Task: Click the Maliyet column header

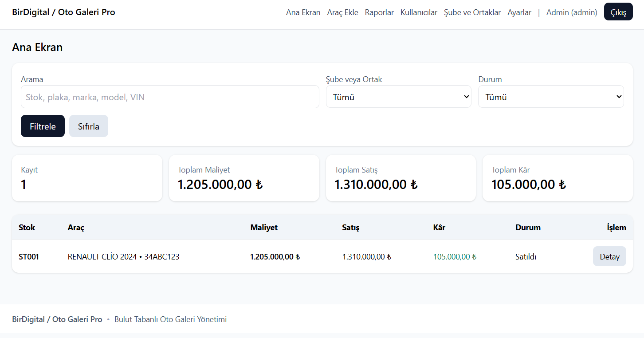Action: click(264, 228)
